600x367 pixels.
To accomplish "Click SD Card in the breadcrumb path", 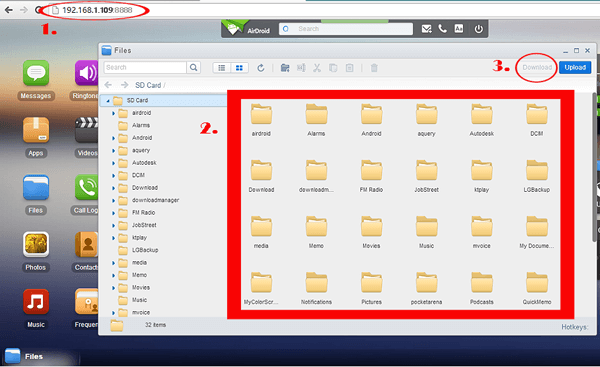I will coord(148,85).
